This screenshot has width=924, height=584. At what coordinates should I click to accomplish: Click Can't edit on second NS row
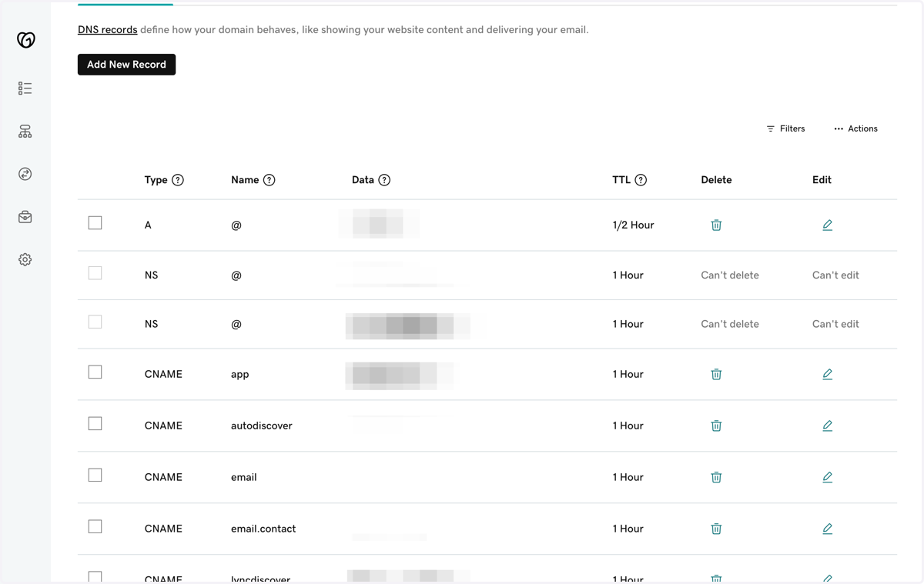click(835, 324)
